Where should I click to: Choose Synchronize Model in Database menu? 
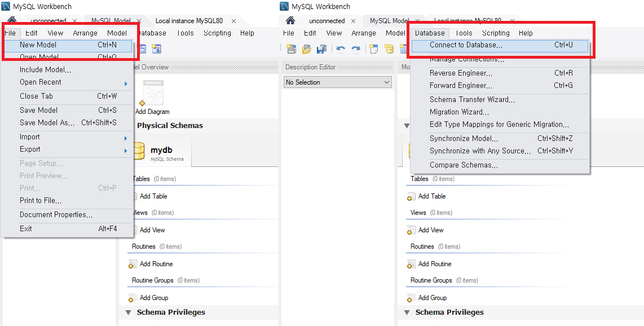click(500, 138)
